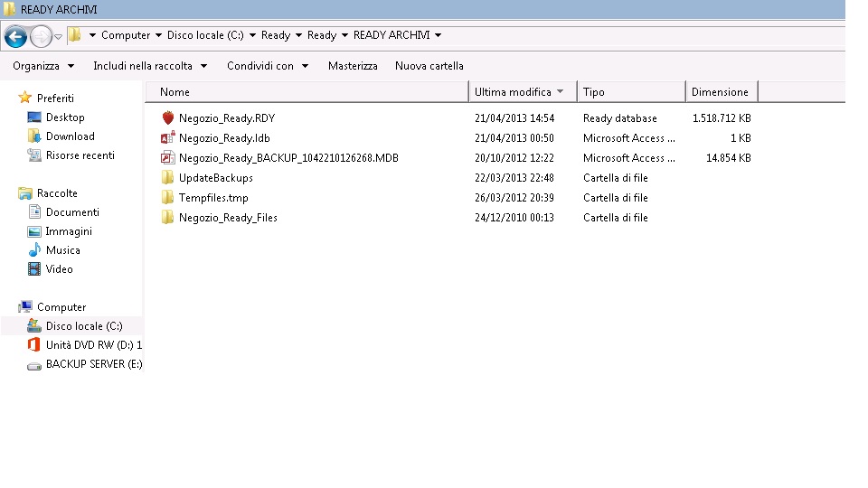
Task: Expand arrow after READY ARCHIVI breadcrumb
Action: click(438, 35)
